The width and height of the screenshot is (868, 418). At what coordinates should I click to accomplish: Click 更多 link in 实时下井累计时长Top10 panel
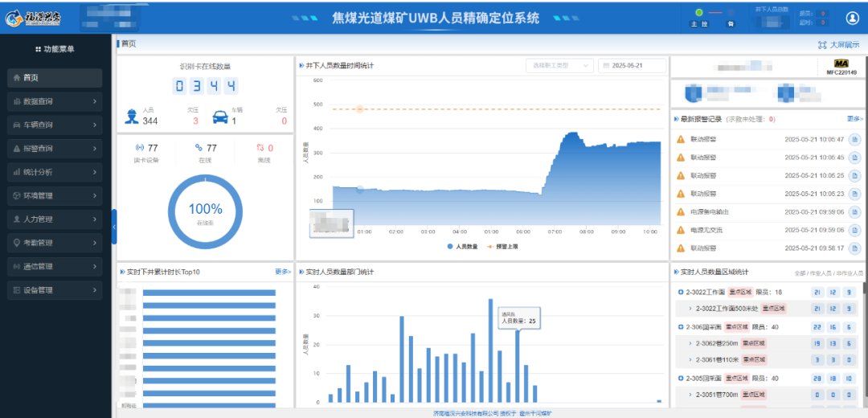283,272
